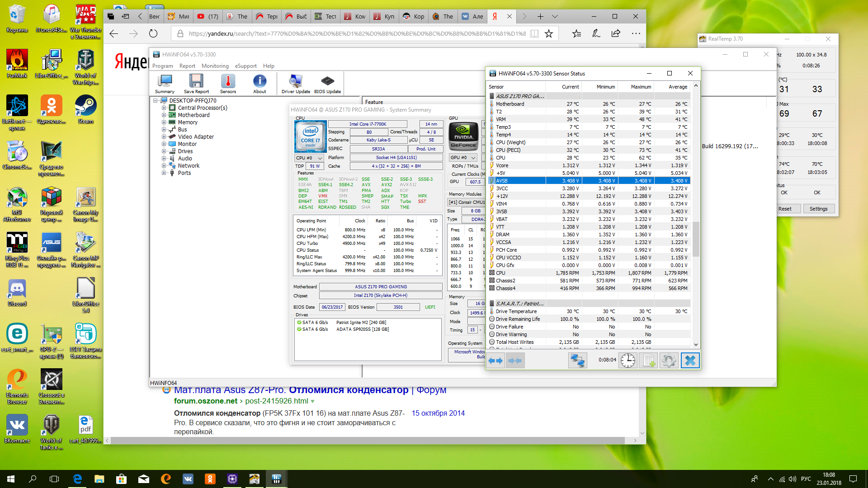Click the Settings button in RealTemp
The image size is (868, 488).
pos(818,209)
